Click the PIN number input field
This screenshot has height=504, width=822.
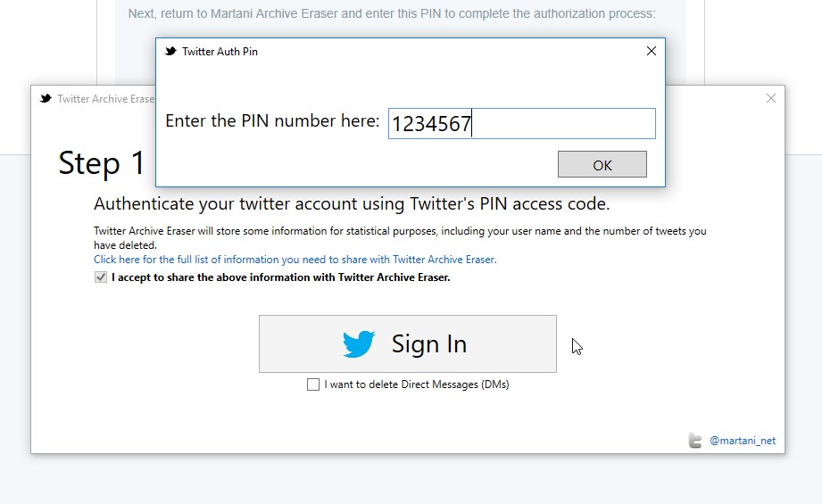521,124
